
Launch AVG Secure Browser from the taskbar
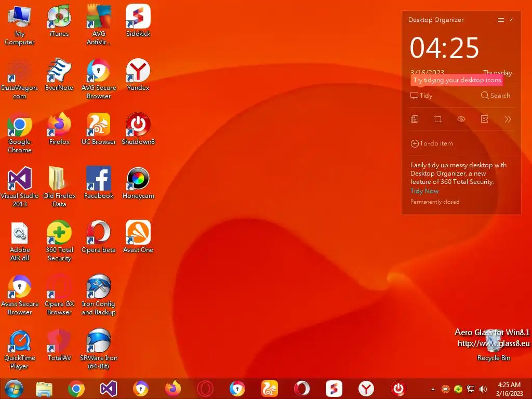[237, 389]
